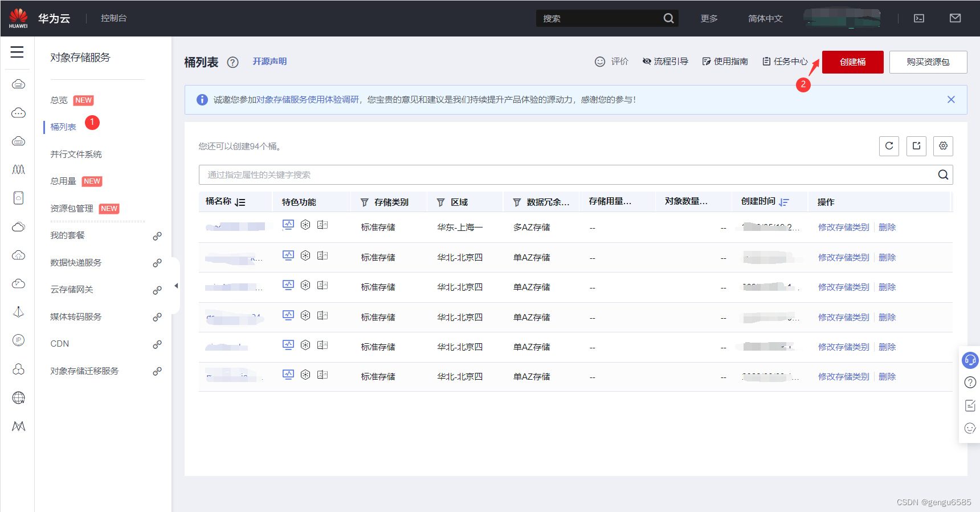The height and width of the screenshot is (512, 980).
Task: Open the CloudShell terminal icon
Action: [x=919, y=18]
